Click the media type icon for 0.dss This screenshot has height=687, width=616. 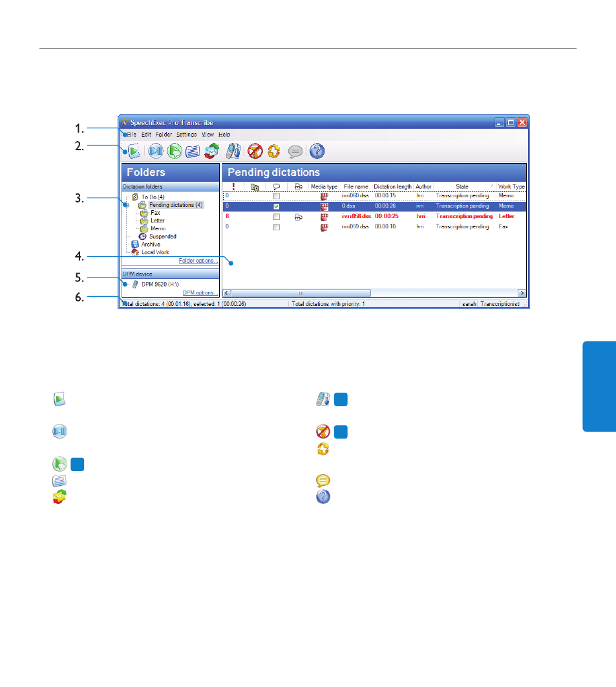tap(324, 206)
